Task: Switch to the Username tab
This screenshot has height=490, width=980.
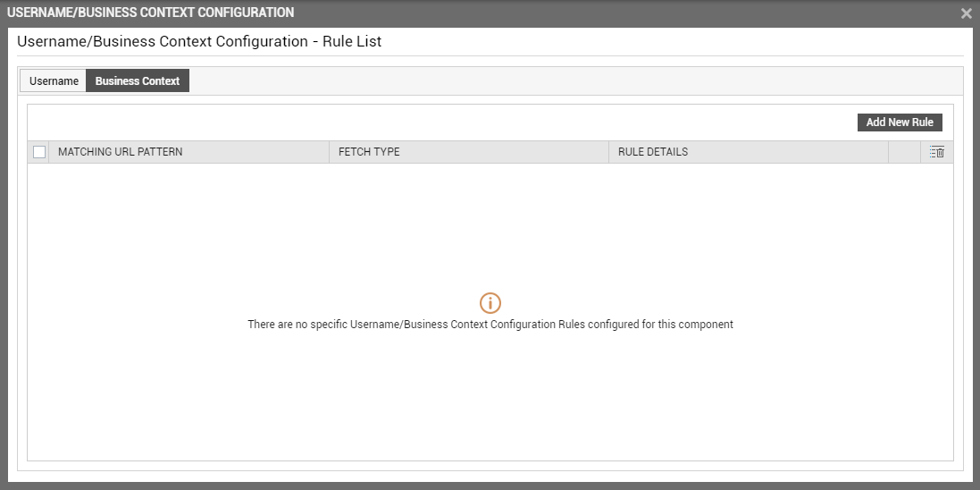Action: (54, 80)
